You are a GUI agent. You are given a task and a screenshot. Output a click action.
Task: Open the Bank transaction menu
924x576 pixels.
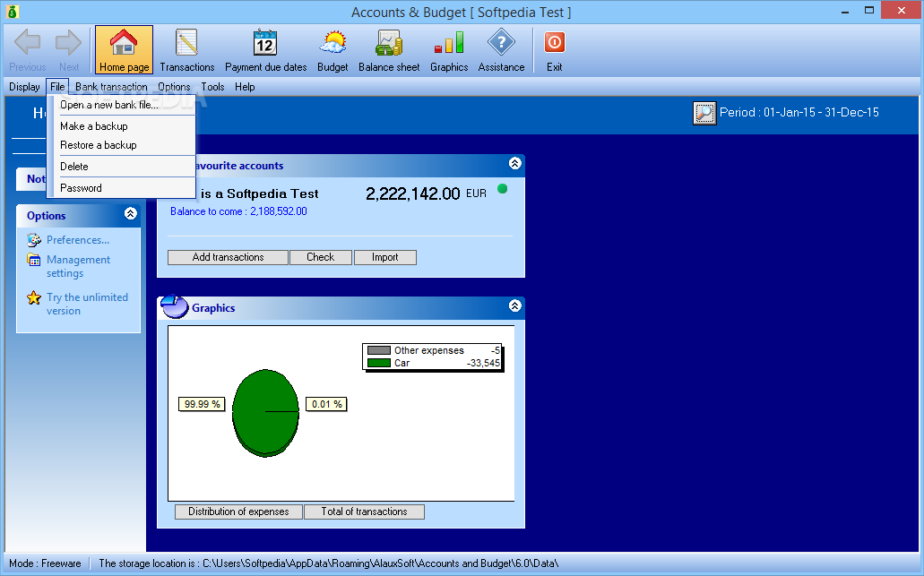pyautogui.click(x=111, y=87)
